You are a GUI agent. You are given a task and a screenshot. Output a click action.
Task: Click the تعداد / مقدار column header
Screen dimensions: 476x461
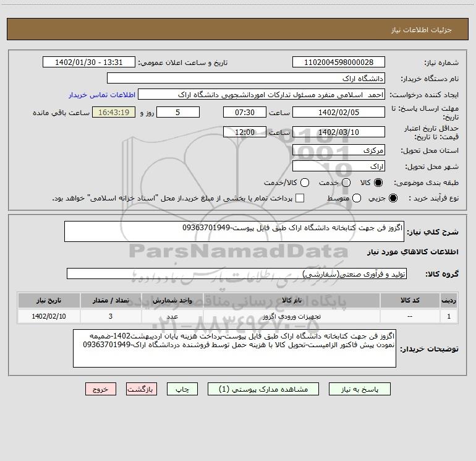click(x=111, y=300)
